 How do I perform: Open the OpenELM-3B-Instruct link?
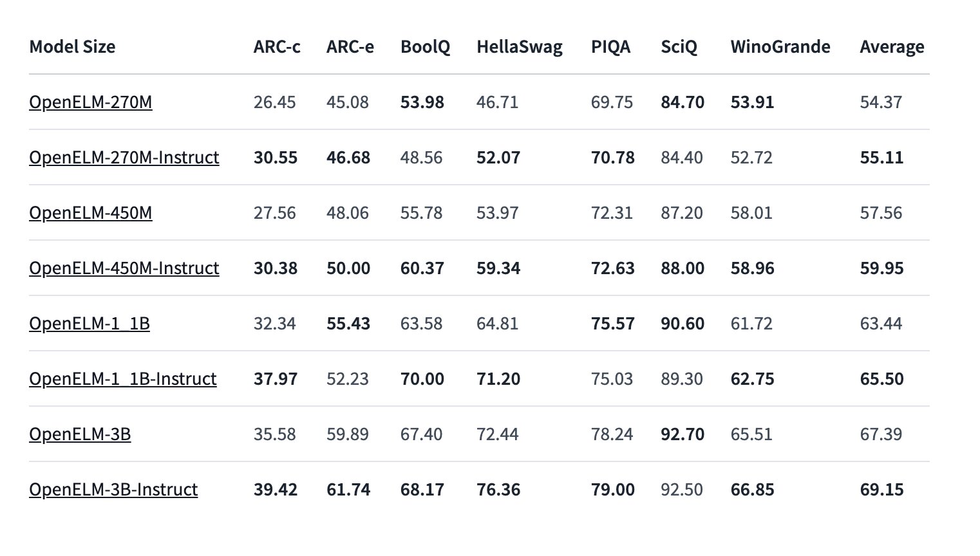pyautogui.click(x=113, y=490)
